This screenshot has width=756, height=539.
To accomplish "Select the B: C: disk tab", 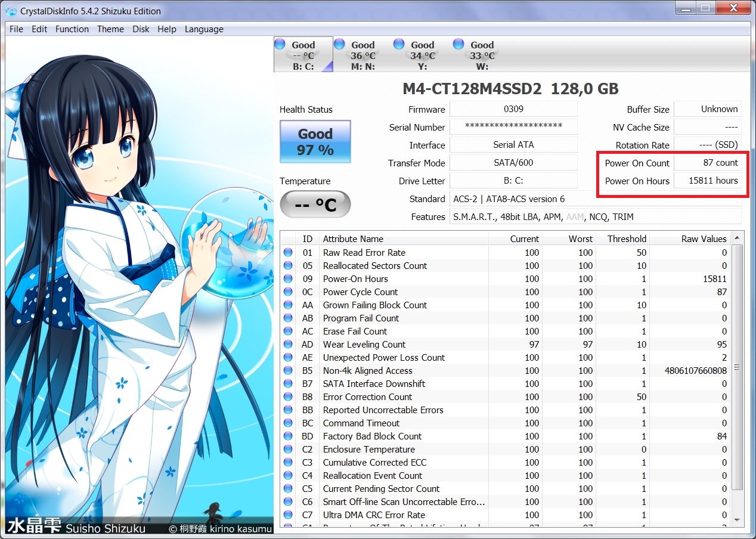I will 303,55.
